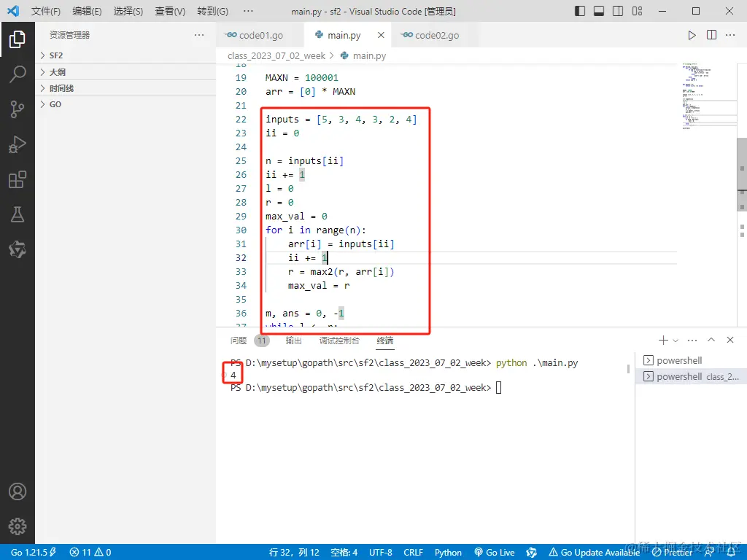Screen dimensions: 747x560
Task: Open the 文件(F) menu
Action: click(x=46, y=11)
